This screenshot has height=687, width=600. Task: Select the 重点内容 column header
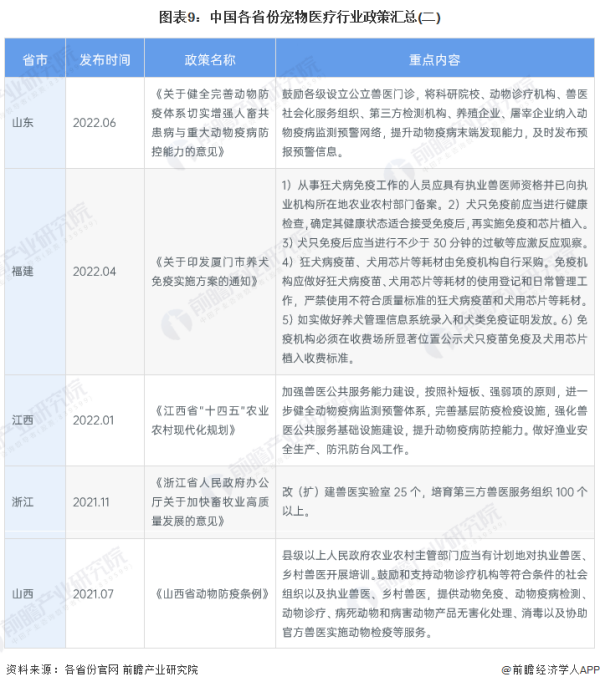[435, 59]
